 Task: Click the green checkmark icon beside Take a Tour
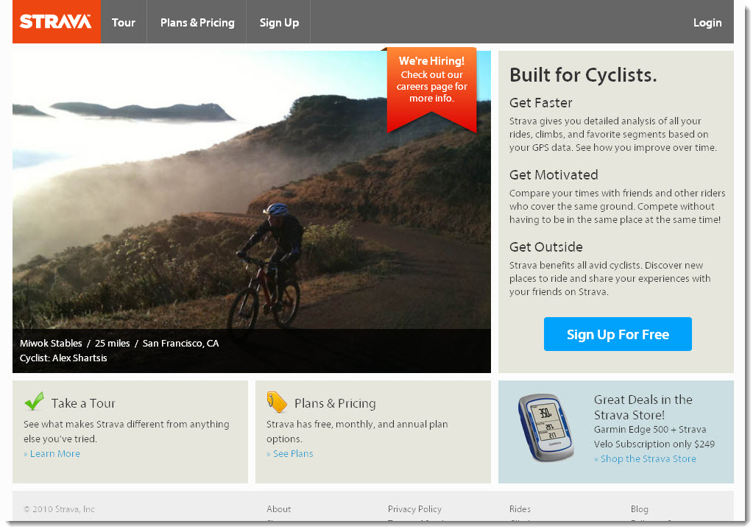point(34,401)
